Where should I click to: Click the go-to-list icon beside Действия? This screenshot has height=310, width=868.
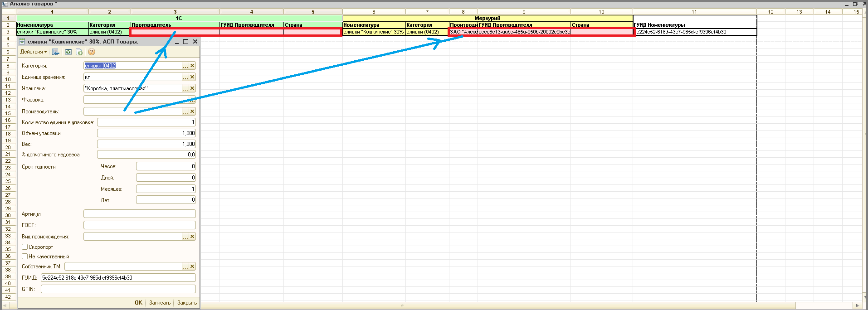[x=56, y=52]
